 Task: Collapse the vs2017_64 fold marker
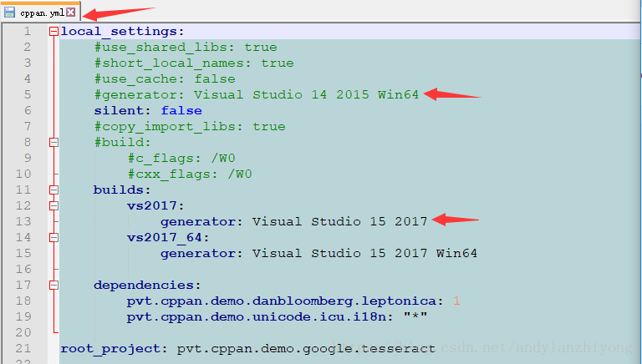click(x=53, y=238)
